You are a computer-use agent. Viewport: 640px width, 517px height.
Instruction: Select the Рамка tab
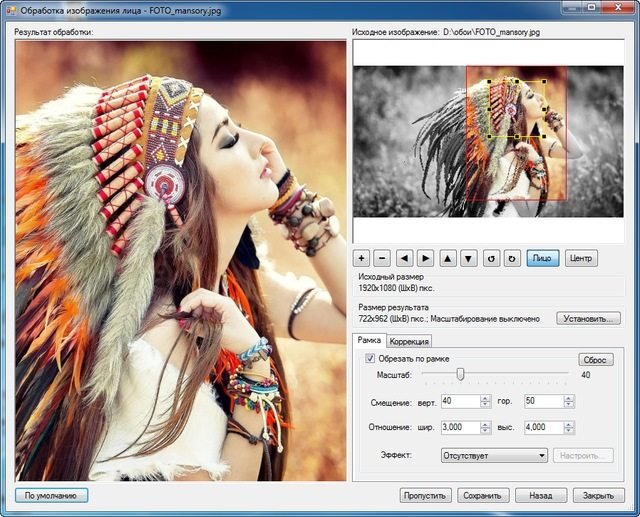click(369, 340)
